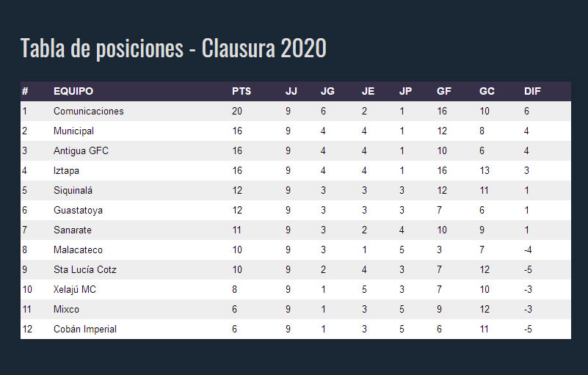Click the Iztapa team name

[66, 171]
